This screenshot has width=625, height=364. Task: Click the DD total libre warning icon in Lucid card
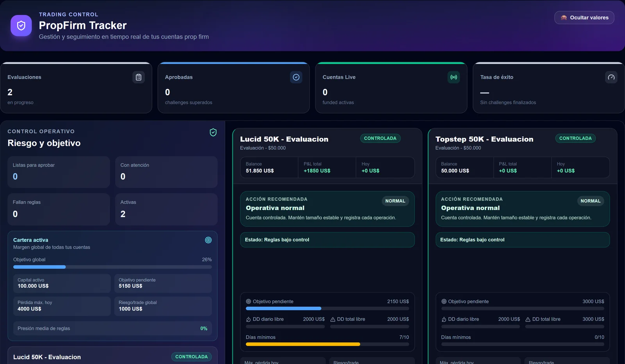click(333, 319)
